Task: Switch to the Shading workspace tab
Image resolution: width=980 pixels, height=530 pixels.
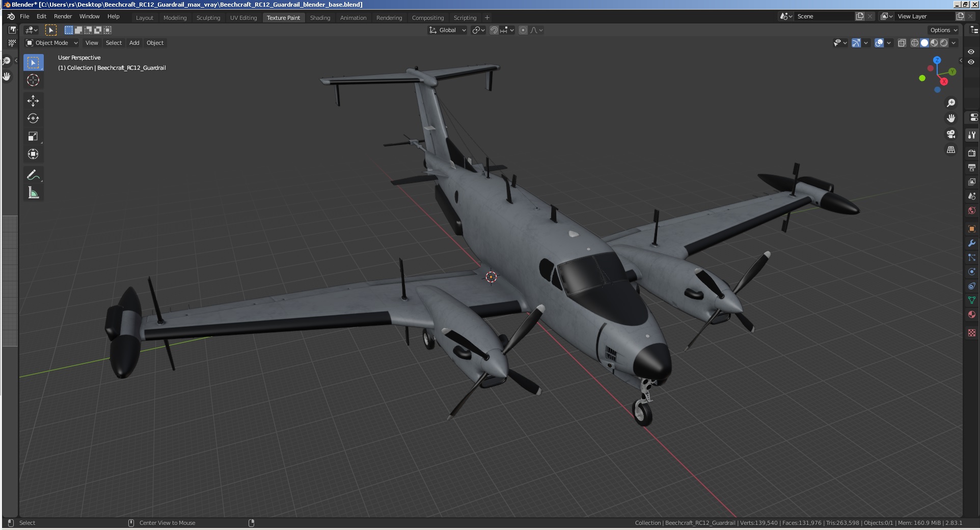Action: coord(320,18)
